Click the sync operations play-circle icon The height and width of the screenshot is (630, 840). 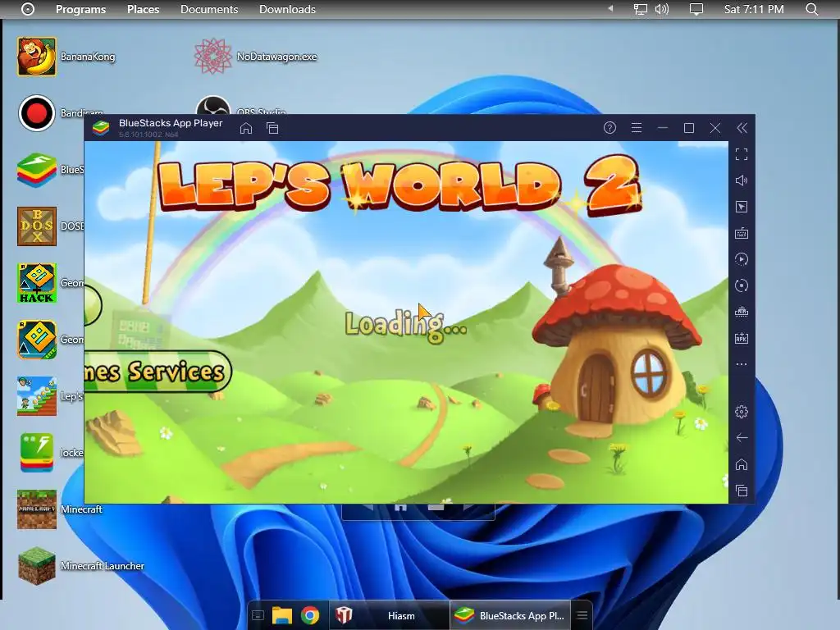tap(742, 259)
